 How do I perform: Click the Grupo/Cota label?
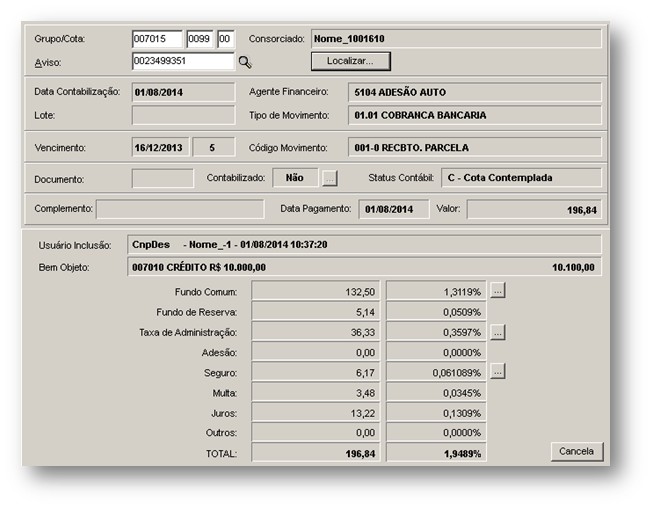point(60,39)
